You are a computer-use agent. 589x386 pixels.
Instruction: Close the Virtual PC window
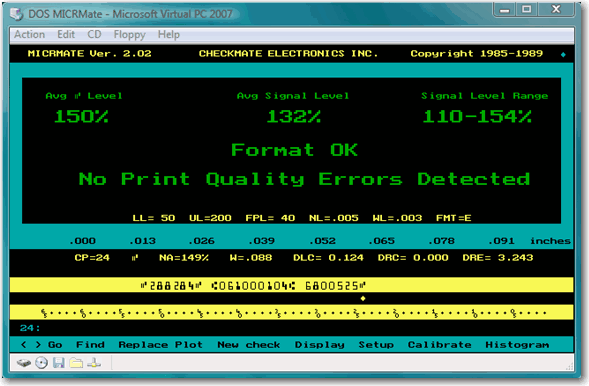556,9
